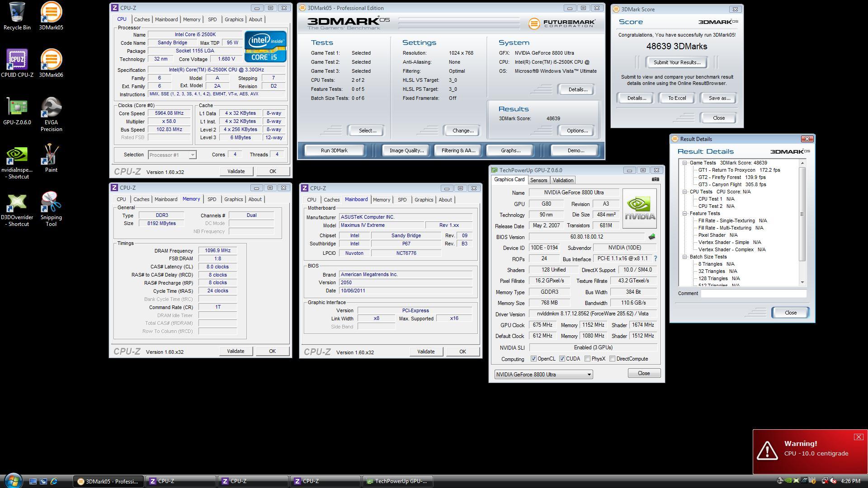Screen dimensions: 868x488
Task: Click Show Desktop in Quick Launch
Action: pyautogui.click(x=33, y=481)
